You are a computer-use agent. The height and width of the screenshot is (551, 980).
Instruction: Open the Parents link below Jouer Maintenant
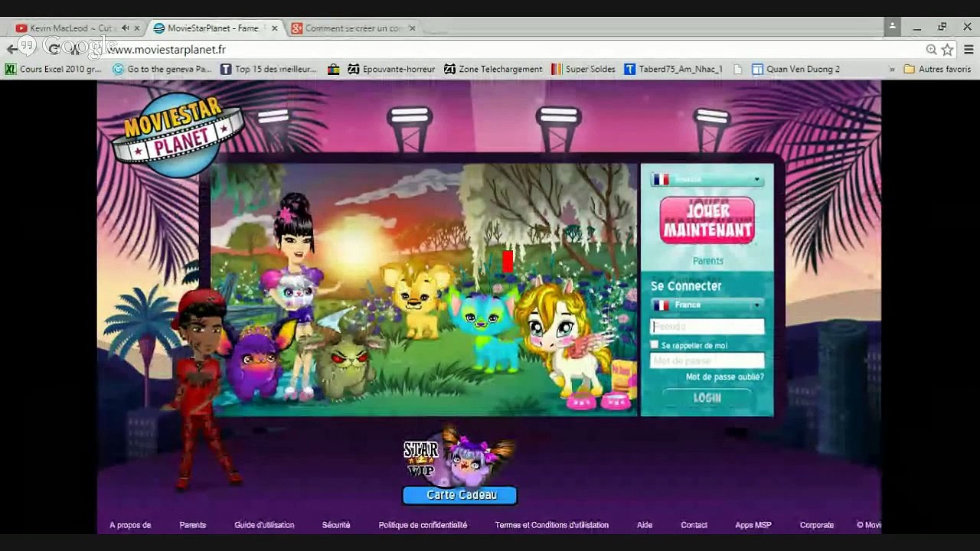708,261
